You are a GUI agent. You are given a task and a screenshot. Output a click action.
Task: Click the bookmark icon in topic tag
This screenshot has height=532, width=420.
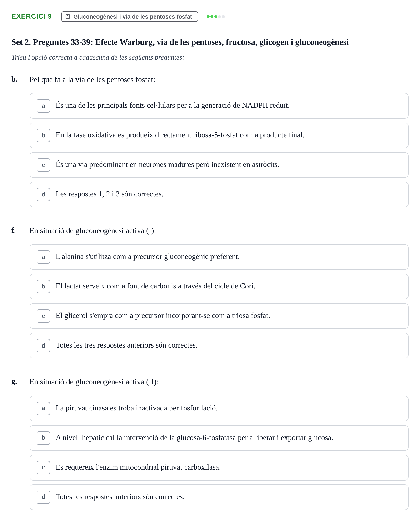click(x=68, y=16)
